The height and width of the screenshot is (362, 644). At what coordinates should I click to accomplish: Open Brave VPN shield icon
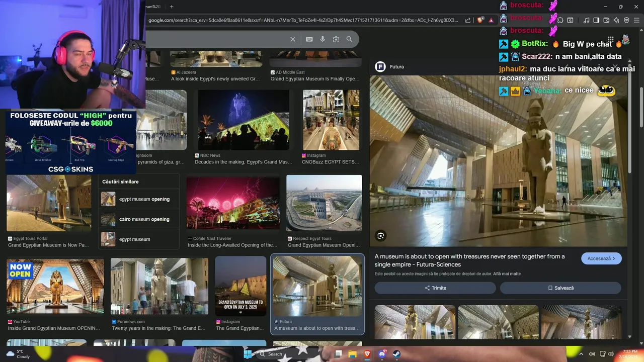click(x=626, y=20)
